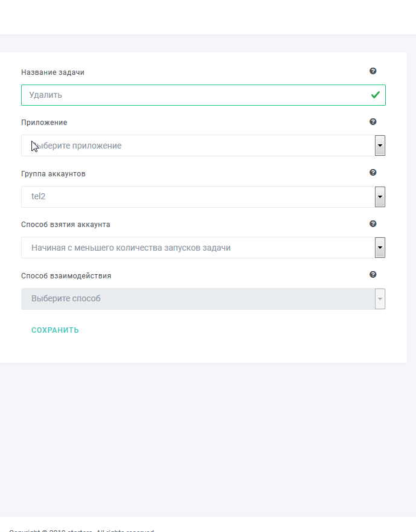The width and height of the screenshot is (416, 532).
Task: Click the Способ взаимодействия label
Action: [x=66, y=276]
